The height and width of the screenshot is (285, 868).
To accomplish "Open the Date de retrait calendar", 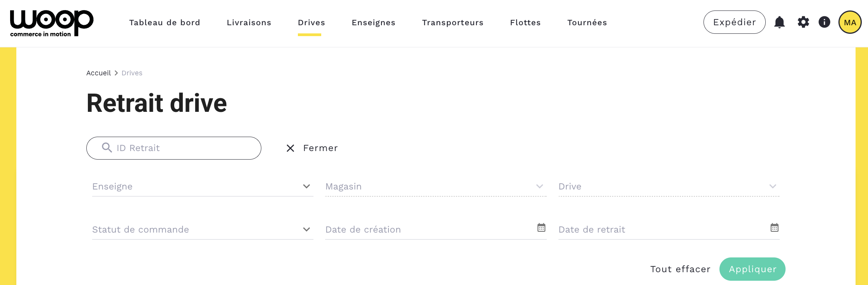I will pyautogui.click(x=774, y=228).
